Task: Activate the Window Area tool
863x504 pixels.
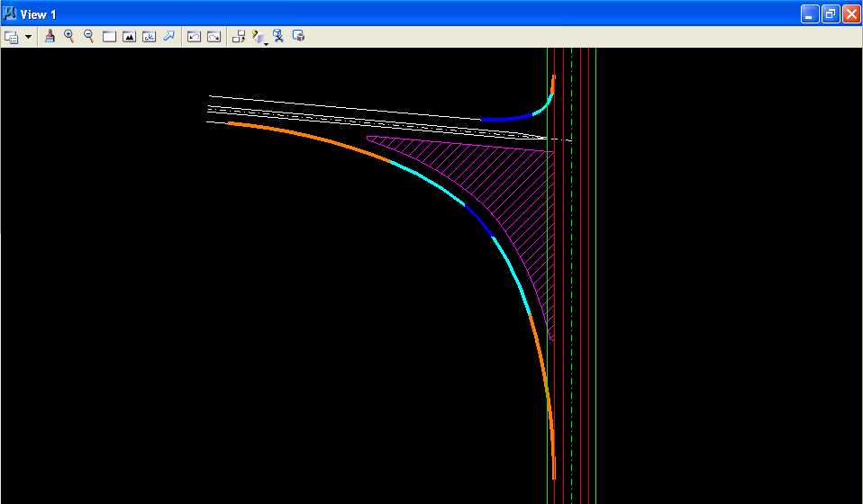Action: [x=109, y=37]
